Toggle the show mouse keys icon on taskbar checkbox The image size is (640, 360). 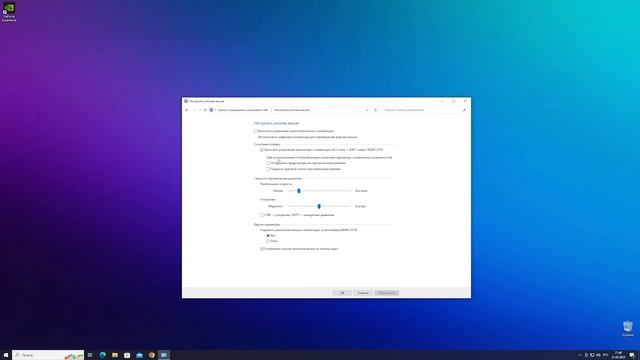coord(262,249)
